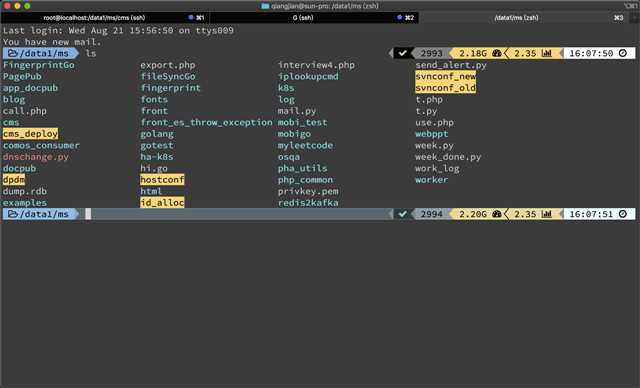Image resolution: width=640 pixels, height=388 pixels.
Task: Click the cursor block in the bottom prompt
Action: pyautogui.click(x=88, y=214)
